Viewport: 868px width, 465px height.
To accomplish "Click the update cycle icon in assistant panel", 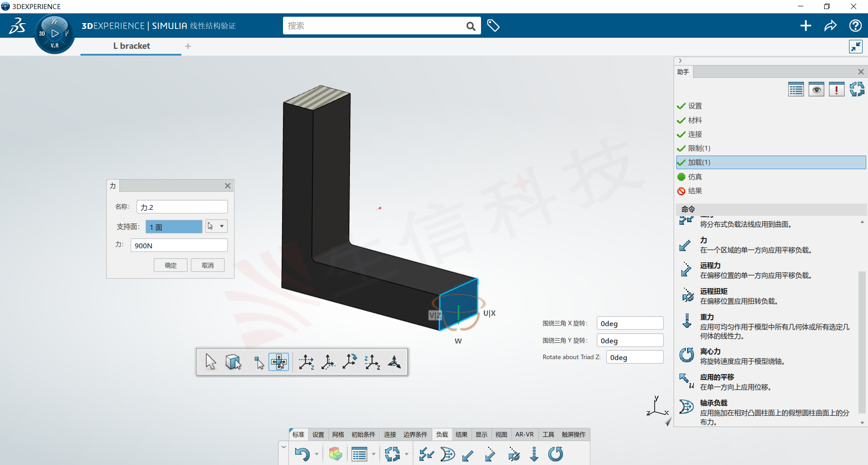I will [x=857, y=89].
